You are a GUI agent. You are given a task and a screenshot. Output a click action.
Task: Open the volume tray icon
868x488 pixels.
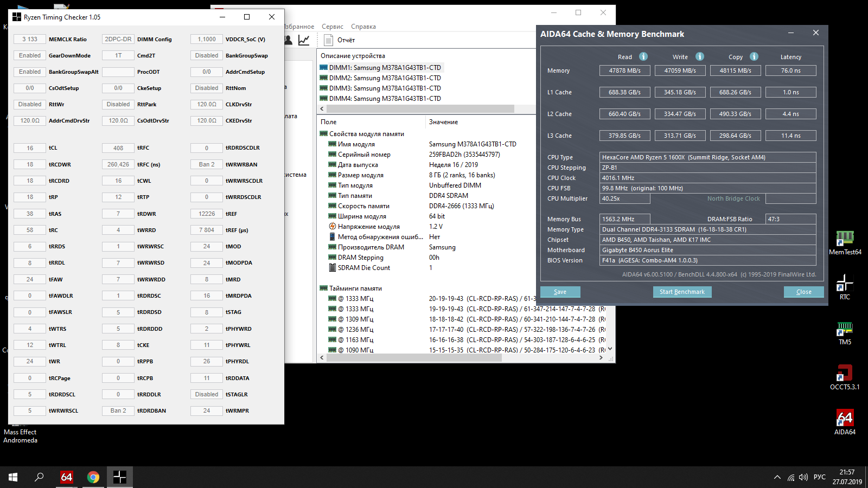point(803,477)
